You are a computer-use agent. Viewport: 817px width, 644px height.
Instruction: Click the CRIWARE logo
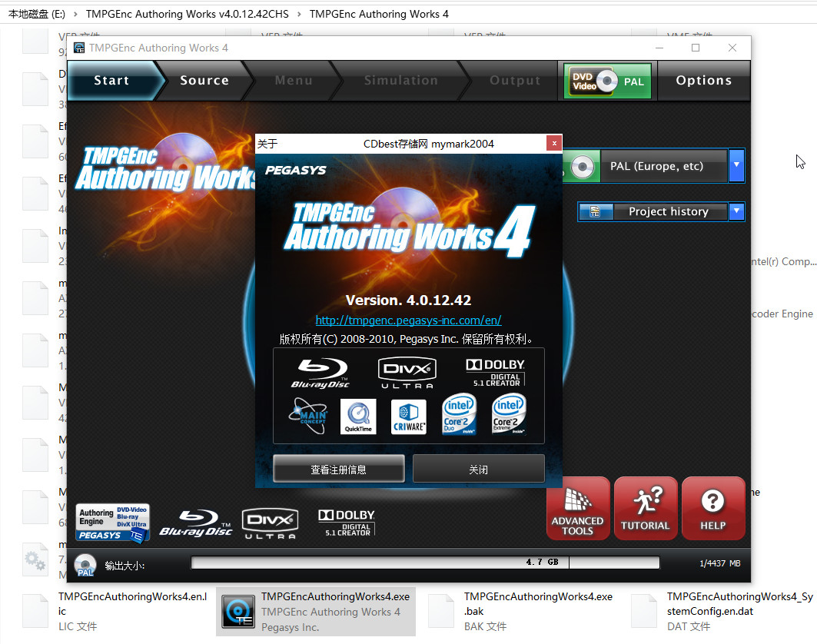[409, 417]
